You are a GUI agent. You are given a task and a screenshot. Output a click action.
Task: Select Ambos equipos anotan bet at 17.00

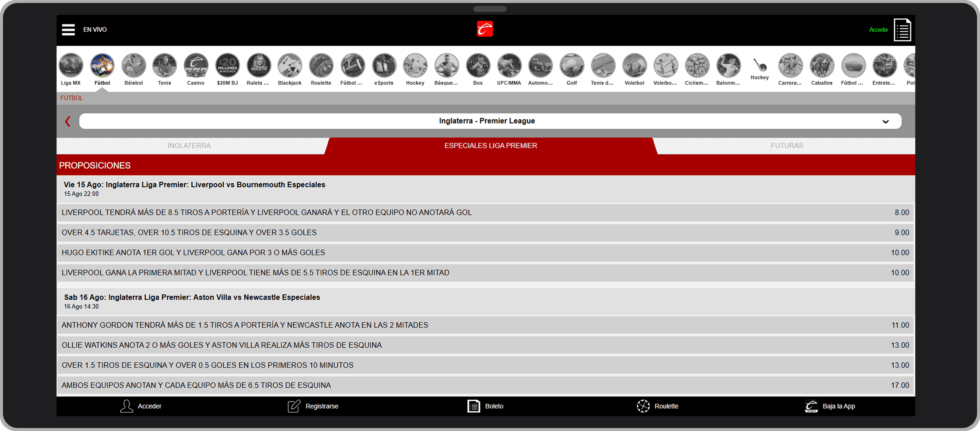click(x=485, y=385)
